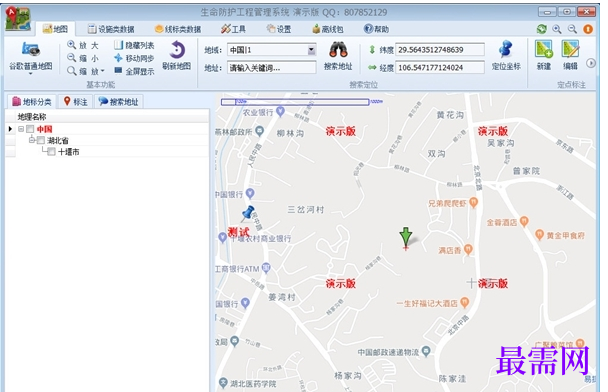This screenshot has width=608, height=392.
Task: Click the 兄弟爬爬虾 restaurant pin
Action: pyautogui.click(x=473, y=202)
